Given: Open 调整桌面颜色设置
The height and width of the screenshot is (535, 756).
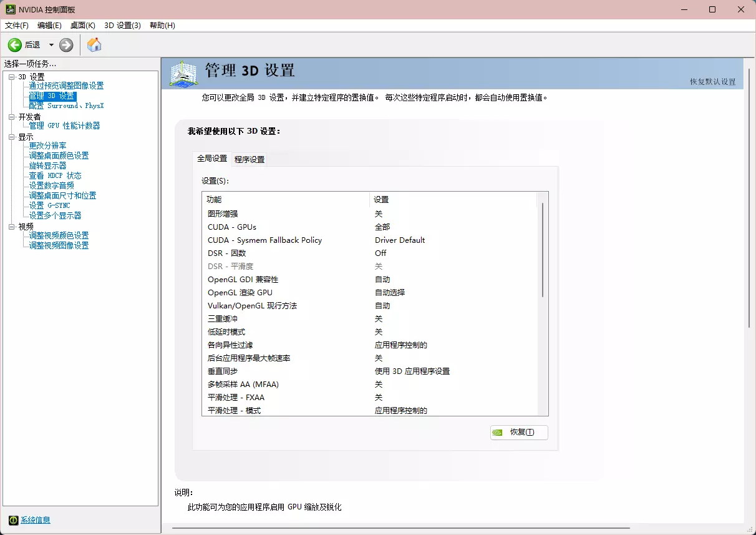Looking at the screenshot, I should [x=59, y=155].
